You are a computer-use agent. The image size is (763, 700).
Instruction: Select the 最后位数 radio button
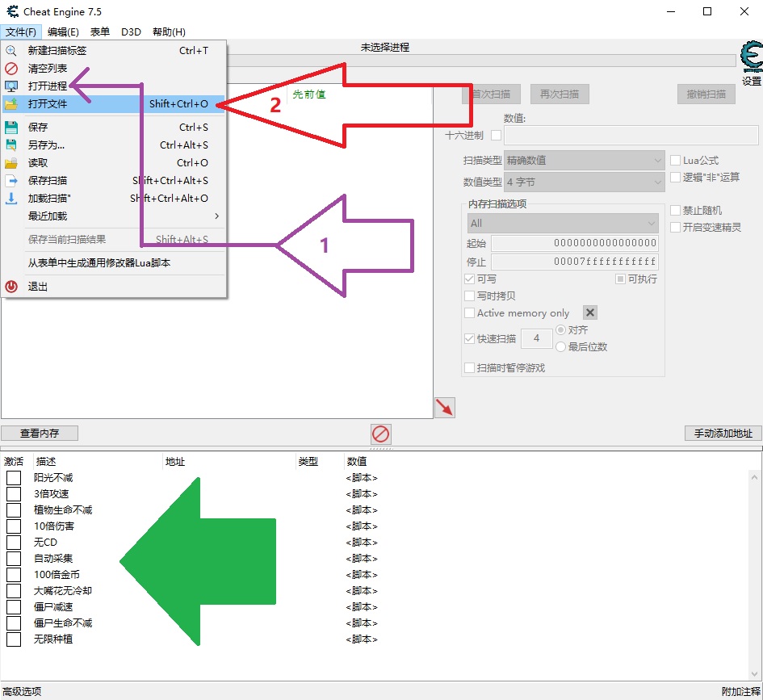coord(561,346)
